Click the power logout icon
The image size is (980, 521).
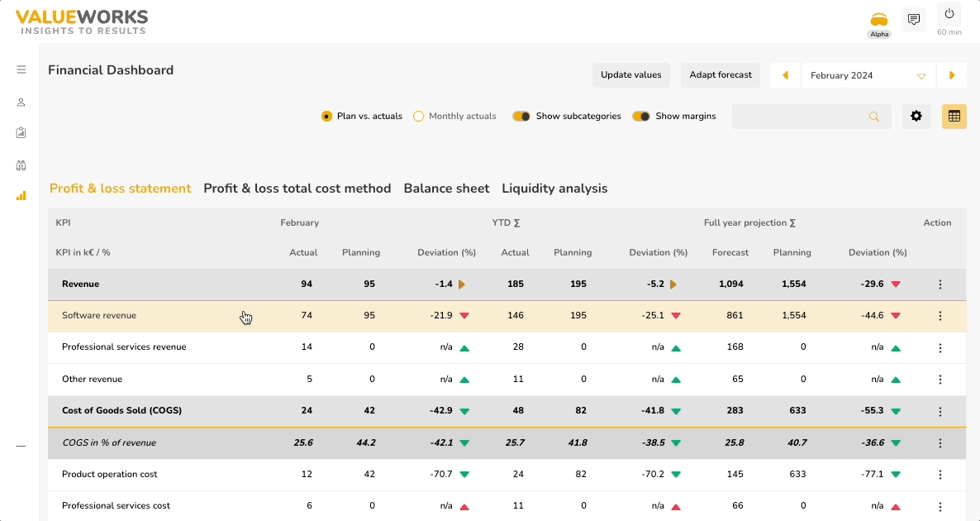click(x=949, y=14)
